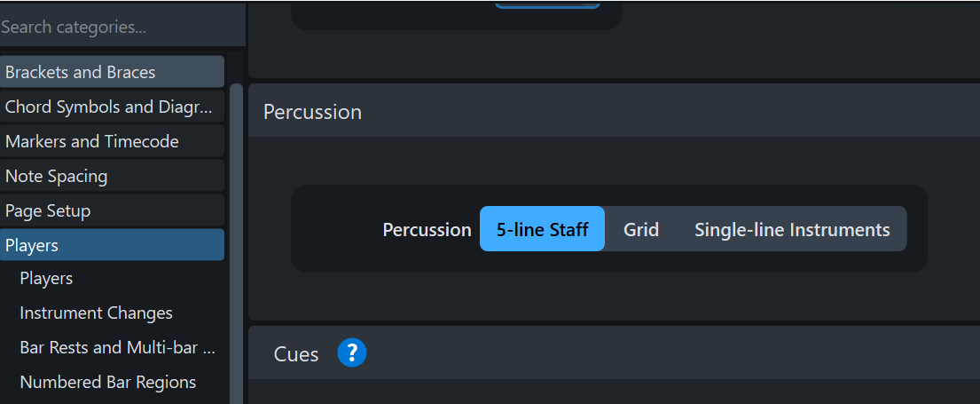Click the category list scrollbar
The height and width of the screenshot is (404, 980).
(236, 240)
